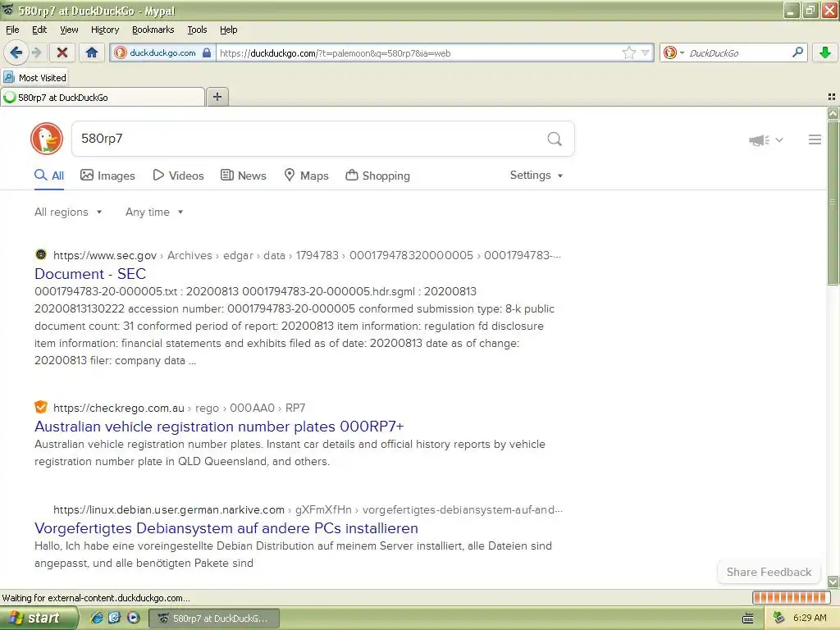Open the Windows Start menu
Image resolution: width=840 pixels, height=630 pixels.
[x=39, y=619]
